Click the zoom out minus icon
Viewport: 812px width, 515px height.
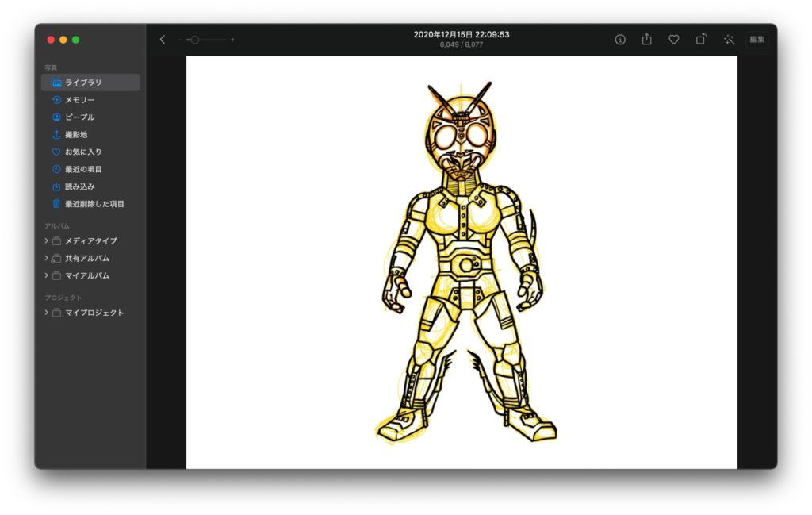pos(179,40)
